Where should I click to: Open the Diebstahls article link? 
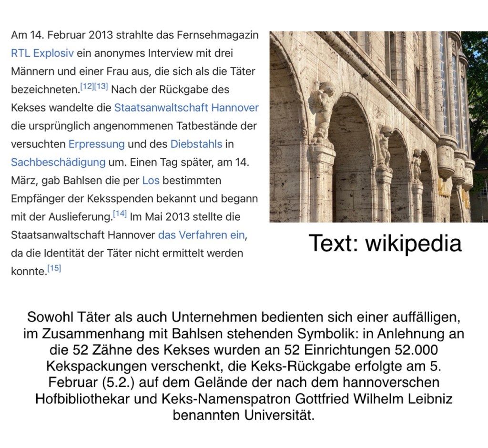[x=197, y=144]
